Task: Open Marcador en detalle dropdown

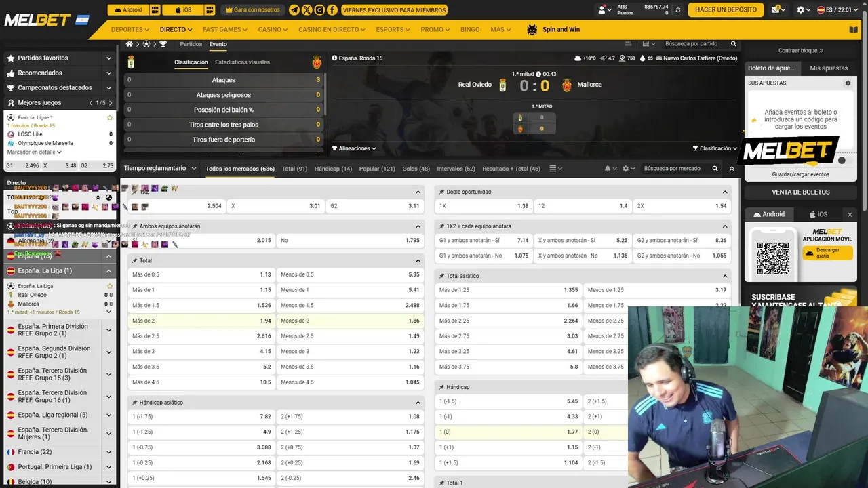Action: tap(34, 152)
